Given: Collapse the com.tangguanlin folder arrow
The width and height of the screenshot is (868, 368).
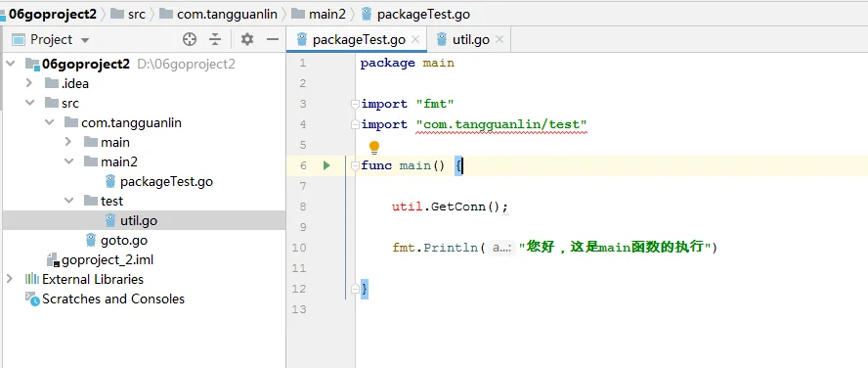Looking at the screenshot, I should click(x=49, y=122).
